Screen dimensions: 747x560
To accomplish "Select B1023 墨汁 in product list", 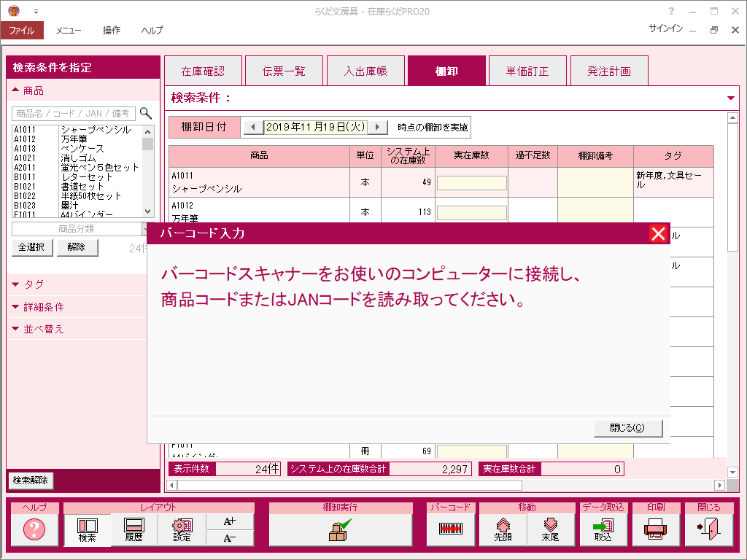I will click(x=77, y=206).
